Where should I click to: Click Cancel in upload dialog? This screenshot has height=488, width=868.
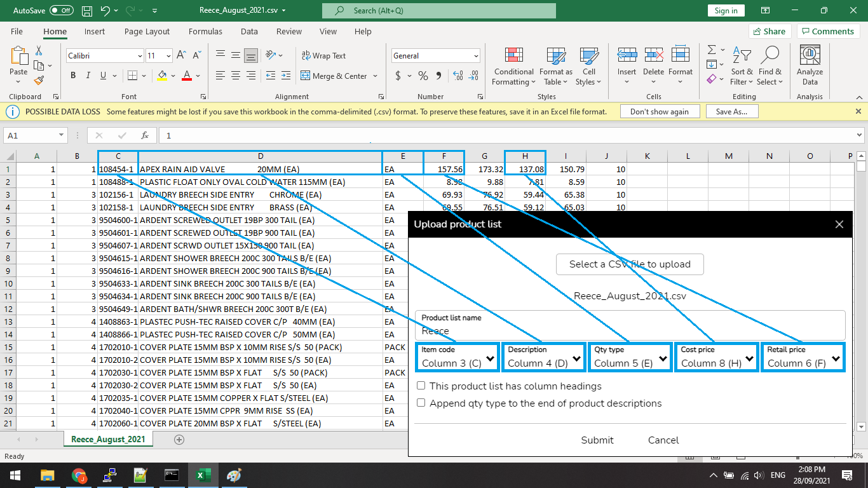[x=663, y=440]
